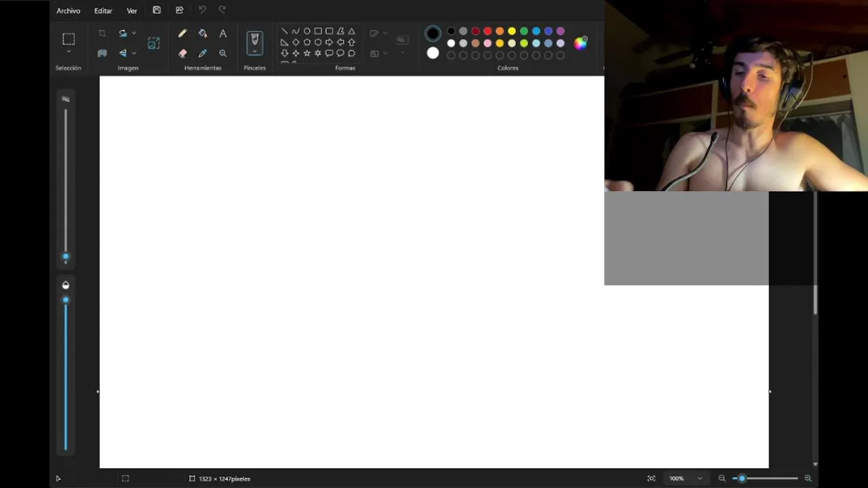Pick the red color swatch
Screen dimensions: 868x488
pos(488,31)
